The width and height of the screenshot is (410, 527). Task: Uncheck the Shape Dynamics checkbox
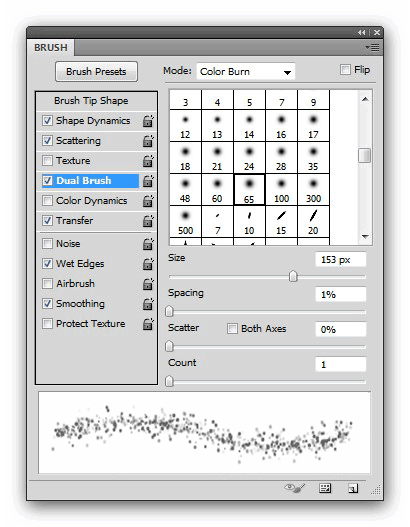click(47, 120)
